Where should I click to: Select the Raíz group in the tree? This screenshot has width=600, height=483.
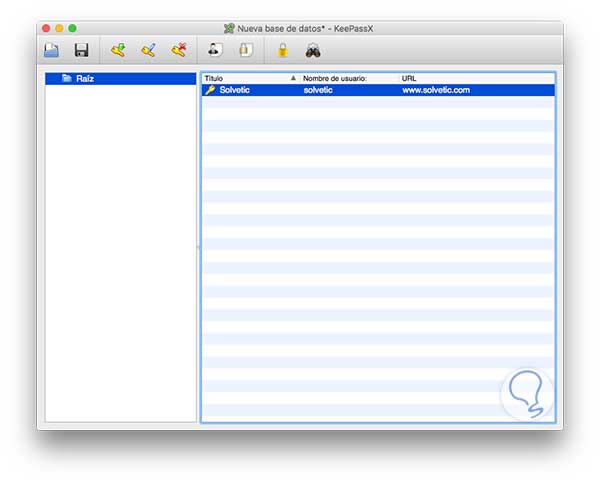121,78
